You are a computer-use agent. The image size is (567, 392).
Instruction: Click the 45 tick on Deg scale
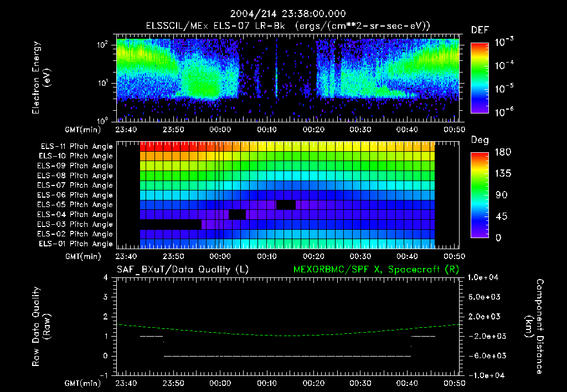(502, 216)
